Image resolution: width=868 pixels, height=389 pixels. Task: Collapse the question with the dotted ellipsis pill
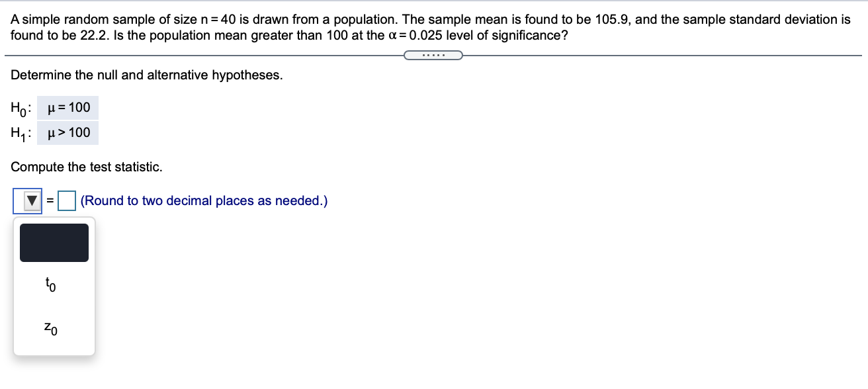click(x=433, y=54)
